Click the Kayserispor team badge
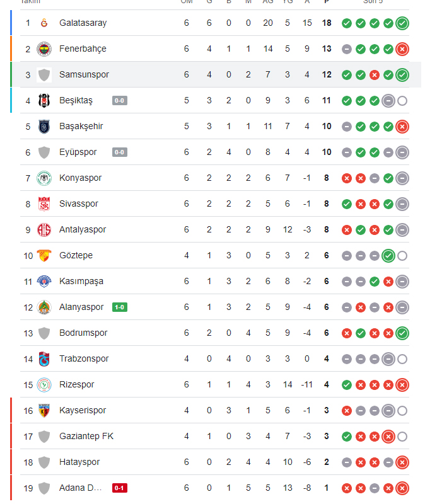The height and width of the screenshot is (504, 425). (44, 411)
